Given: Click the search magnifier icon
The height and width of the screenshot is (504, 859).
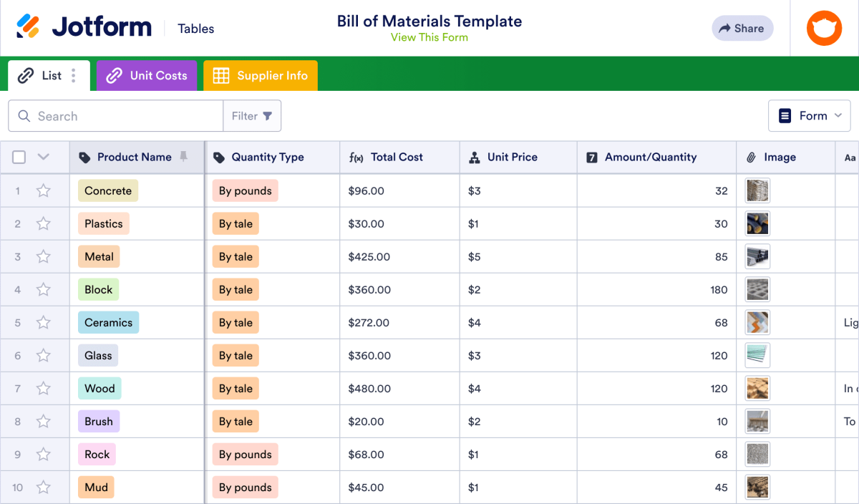Looking at the screenshot, I should (24, 115).
